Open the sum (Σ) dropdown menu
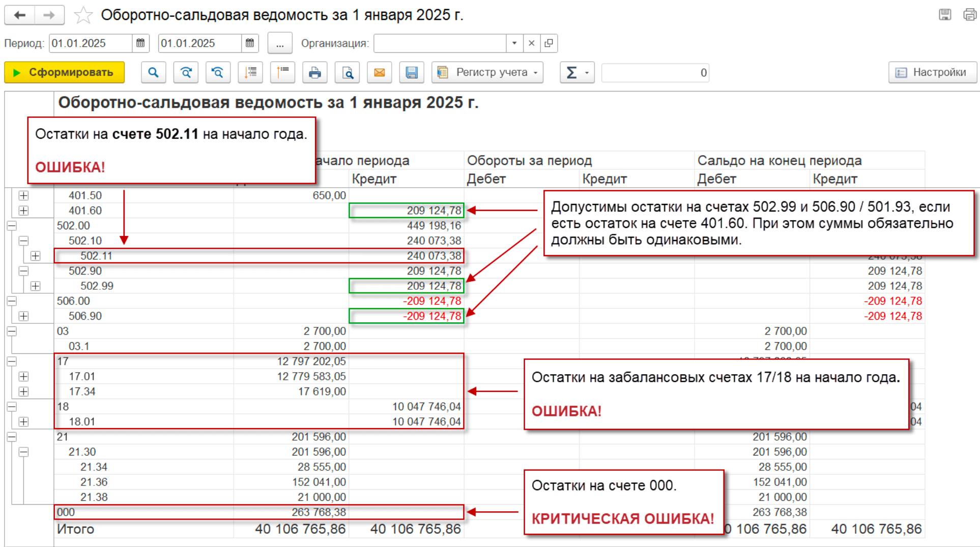 (x=577, y=73)
